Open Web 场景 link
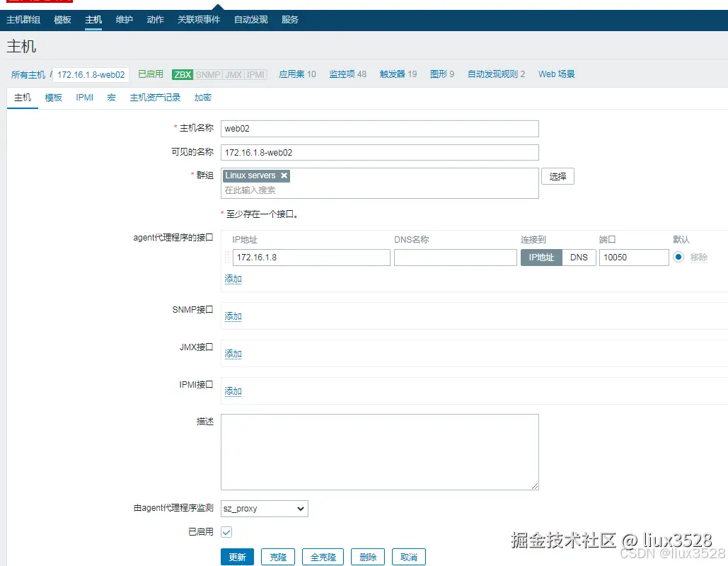The width and height of the screenshot is (728, 566). tap(557, 74)
